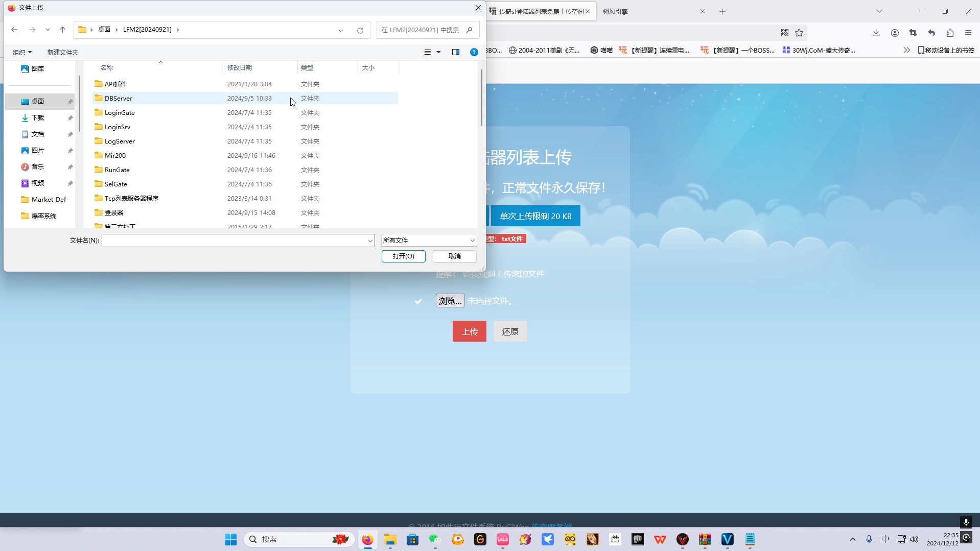Open Firefox application hamburger menu

tap(968, 33)
